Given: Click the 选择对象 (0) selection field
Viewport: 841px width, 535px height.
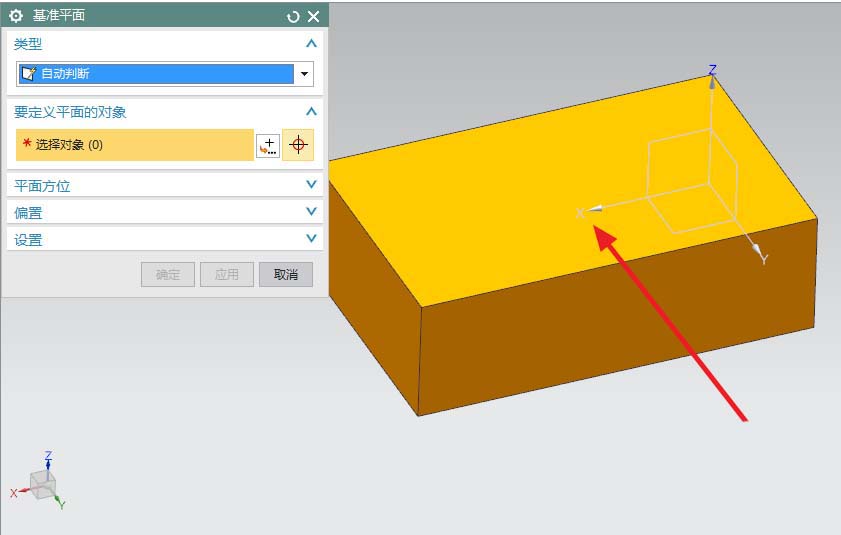Looking at the screenshot, I should coord(135,144).
